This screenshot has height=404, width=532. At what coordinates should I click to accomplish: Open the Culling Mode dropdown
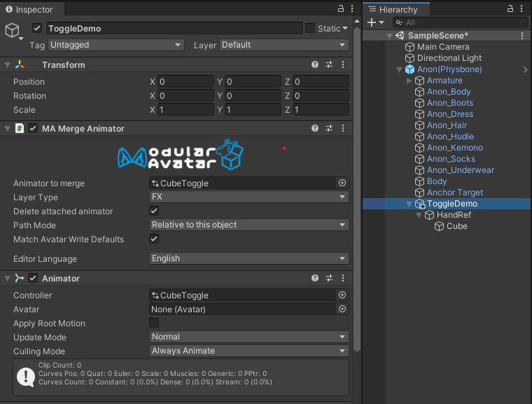pos(249,351)
